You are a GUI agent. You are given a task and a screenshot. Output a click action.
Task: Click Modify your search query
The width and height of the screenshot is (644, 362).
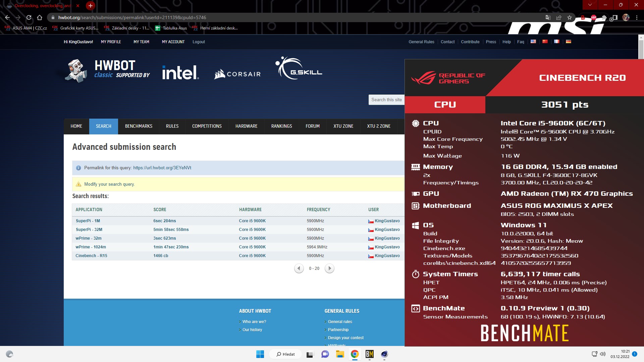point(109,184)
